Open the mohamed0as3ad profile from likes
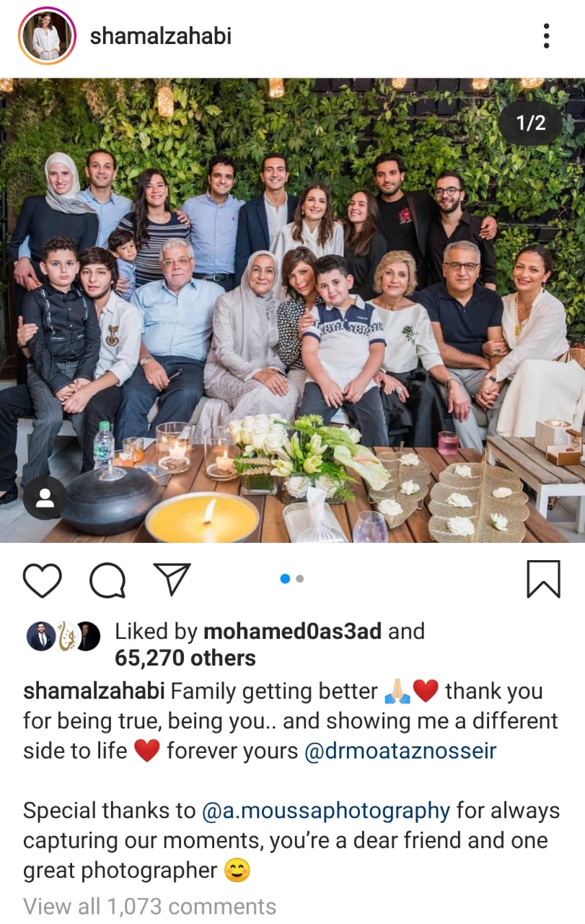585x924 pixels. point(292,632)
